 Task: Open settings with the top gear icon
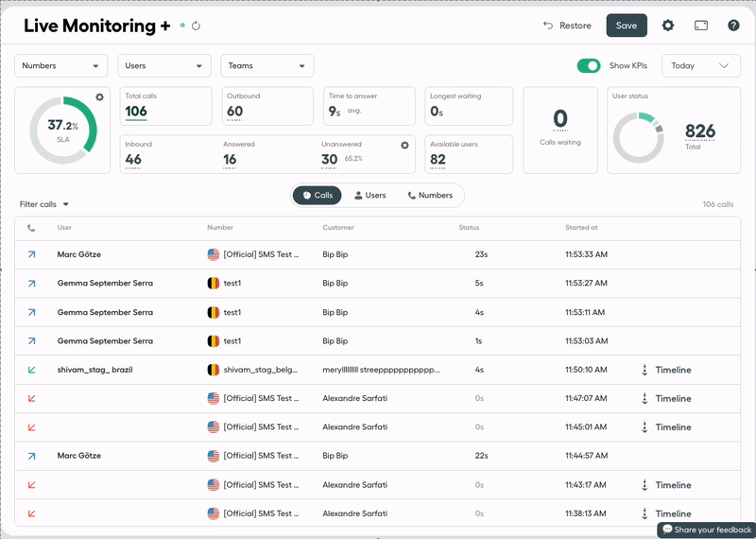pyautogui.click(x=668, y=26)
